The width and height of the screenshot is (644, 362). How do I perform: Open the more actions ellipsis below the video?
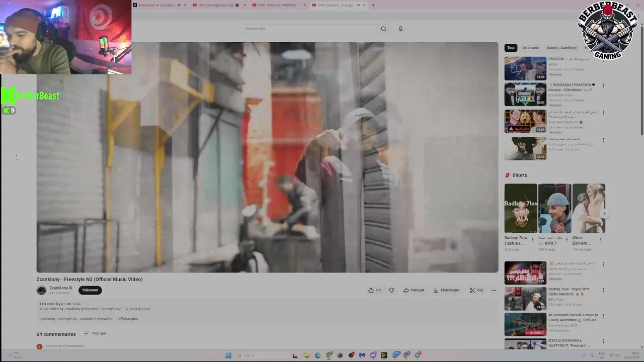coord(494,290)
